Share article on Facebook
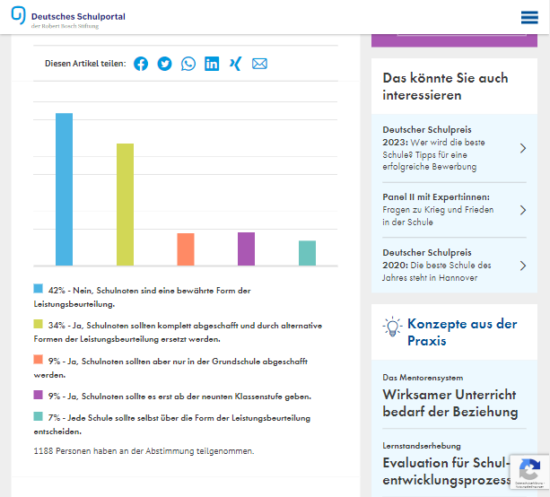550x497 pixels. [x=141, y=64]
